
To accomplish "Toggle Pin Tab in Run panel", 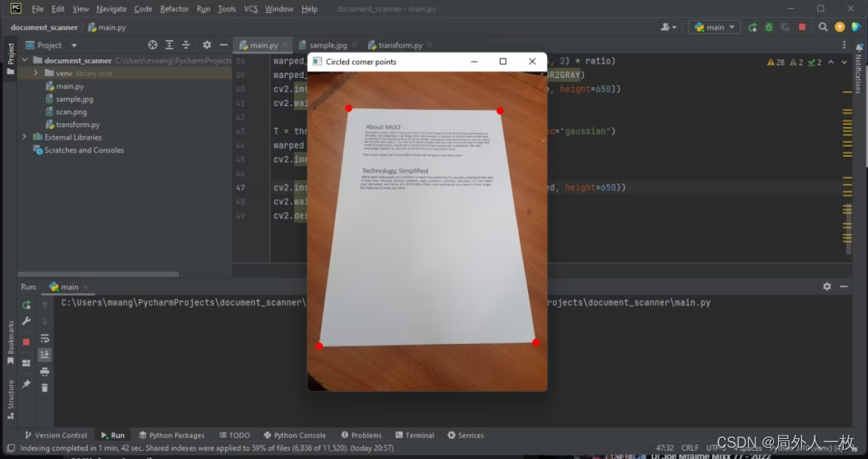I will tap(26, 383).
